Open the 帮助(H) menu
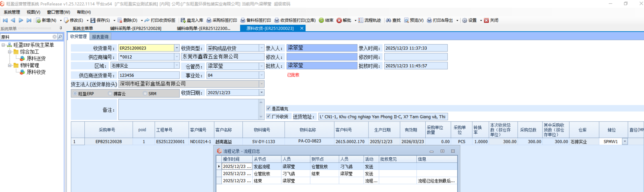This screenshot has width=644, height=192. pos(84,12)
